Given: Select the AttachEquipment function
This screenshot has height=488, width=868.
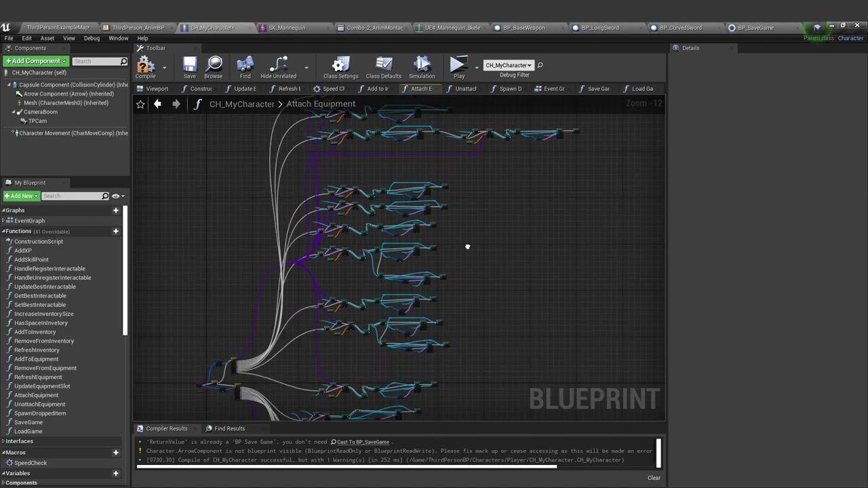Looking at the screenshot, I should [36, 395].
